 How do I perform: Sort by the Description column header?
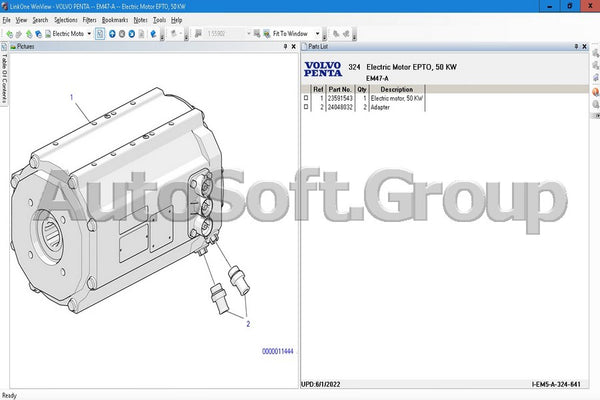(397, 89)
